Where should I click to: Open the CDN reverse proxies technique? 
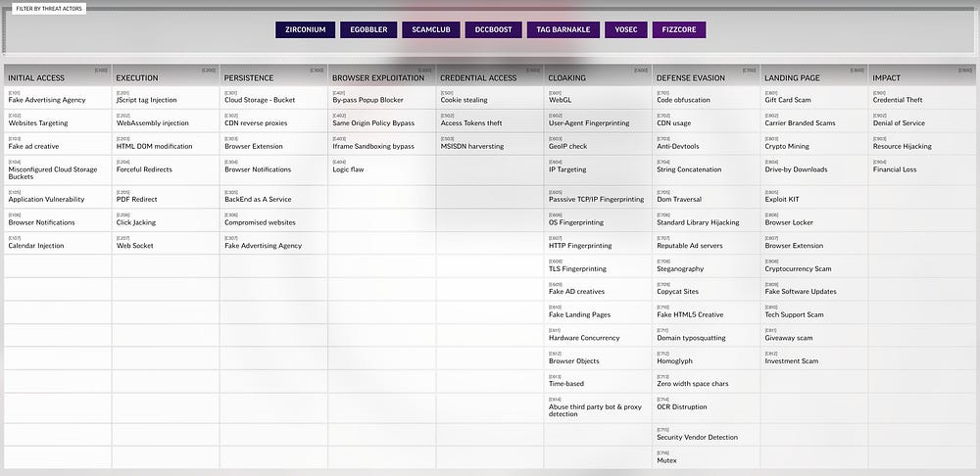(x=273, y=120)
